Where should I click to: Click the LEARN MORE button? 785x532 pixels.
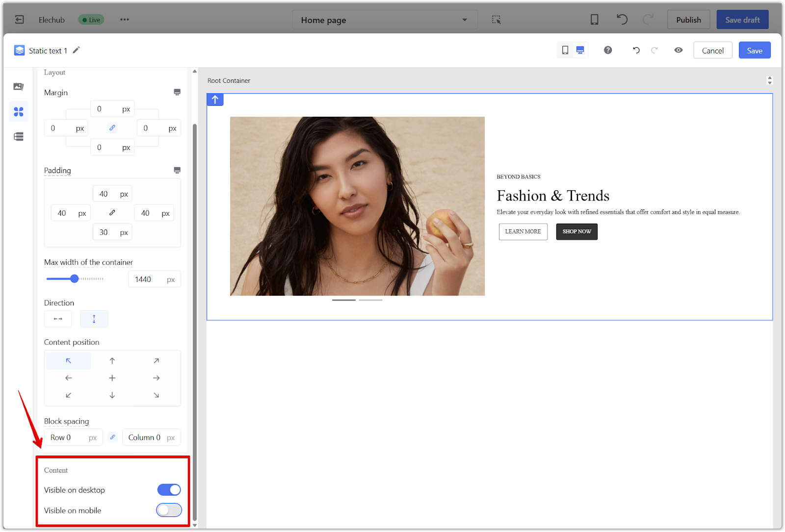tap(523, 231)
